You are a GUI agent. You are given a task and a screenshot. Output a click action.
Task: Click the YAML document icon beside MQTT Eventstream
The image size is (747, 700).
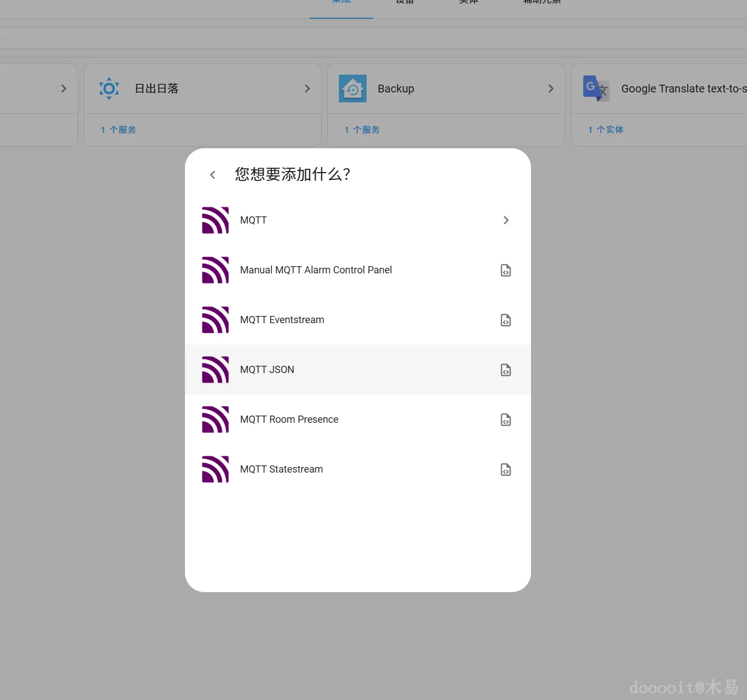click(506, 319)
